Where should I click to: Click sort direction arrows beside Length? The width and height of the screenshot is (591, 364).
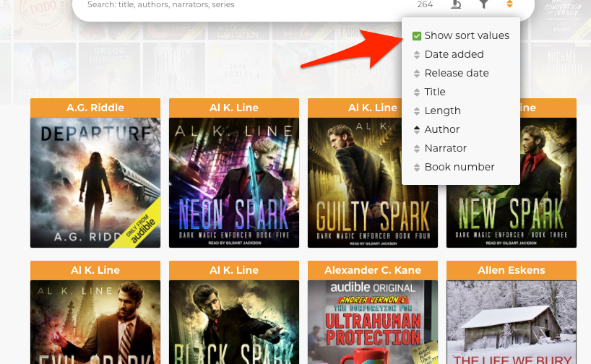[x=416, y=111]
